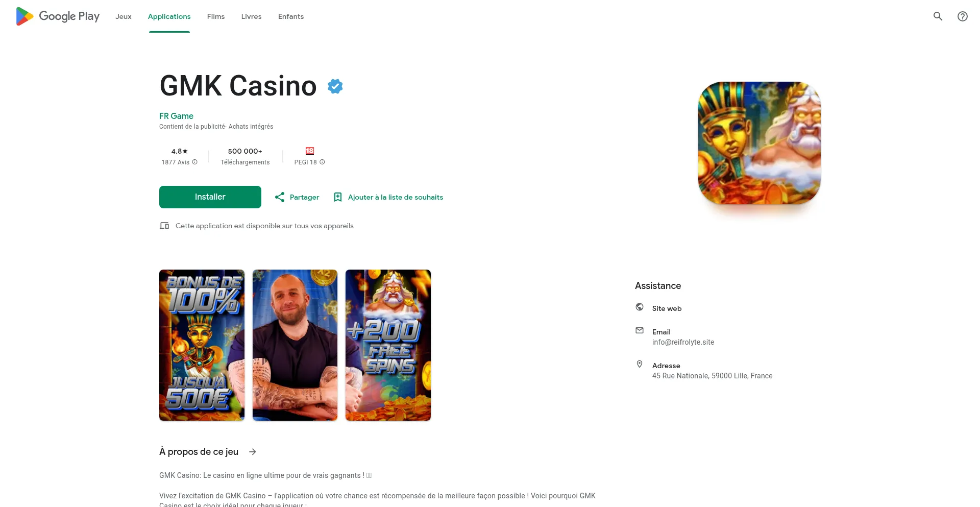This screenshot has width=980, height=507.
Task: Click the info icon beside 1877 Avis
Action: 194,162
